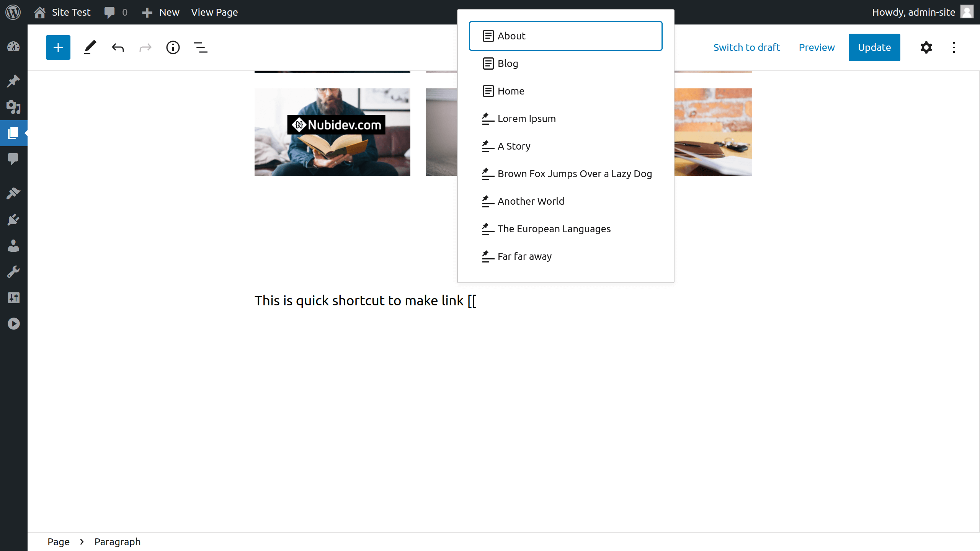Open the Dashboard sidebar icon
Screen dimensions: 980x551
point(13,47)
